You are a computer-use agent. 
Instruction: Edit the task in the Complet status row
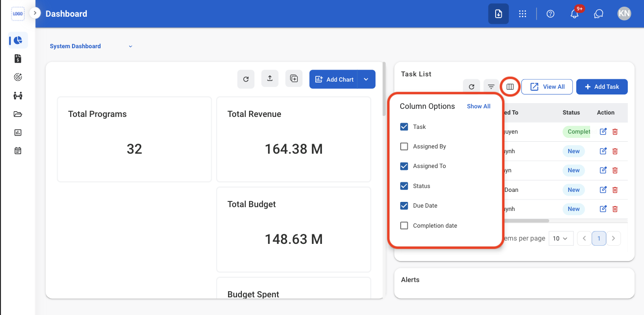[603, 132]
